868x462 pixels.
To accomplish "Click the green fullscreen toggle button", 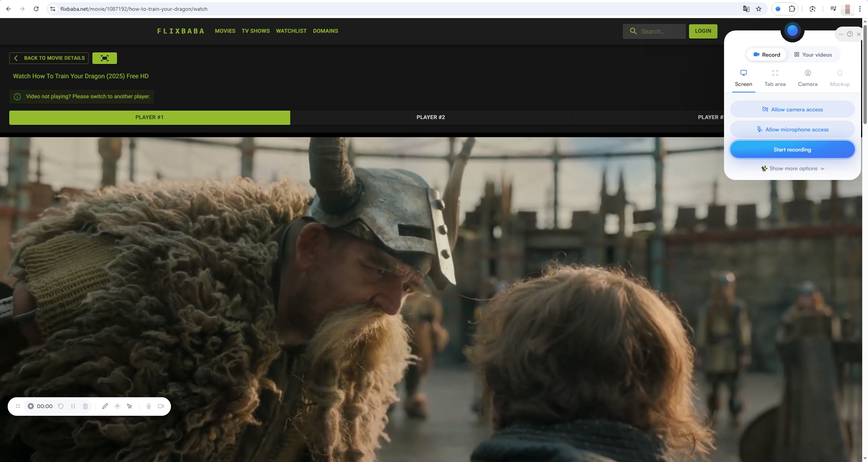I will (105, 58).
